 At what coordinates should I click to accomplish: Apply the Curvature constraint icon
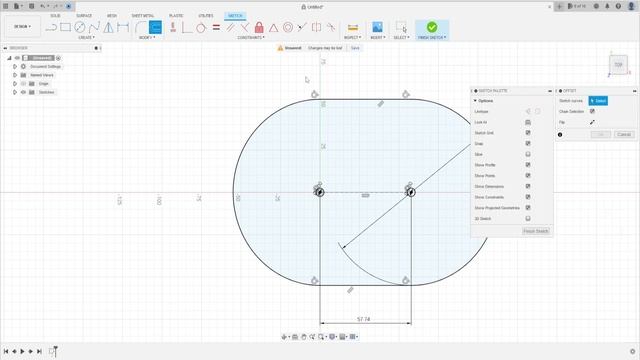(331, 27)
